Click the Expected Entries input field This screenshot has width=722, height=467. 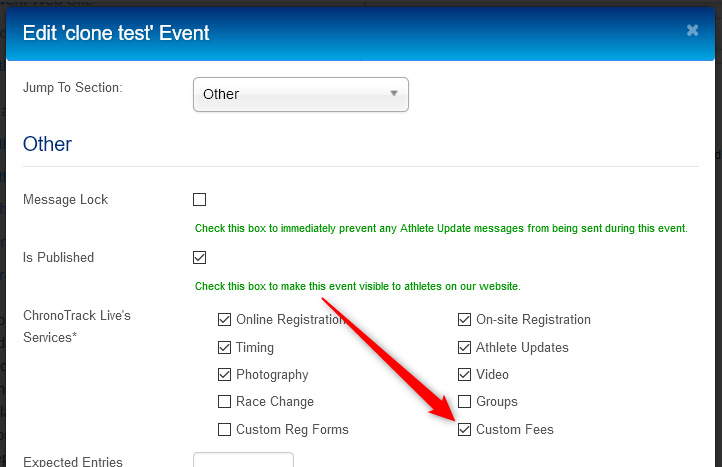click(243, 460)
